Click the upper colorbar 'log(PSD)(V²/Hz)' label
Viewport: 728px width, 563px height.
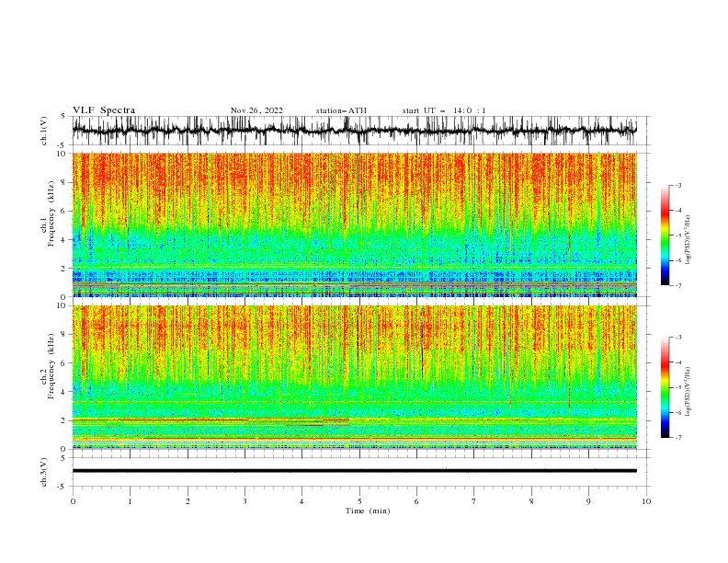(x=688, y=240)
